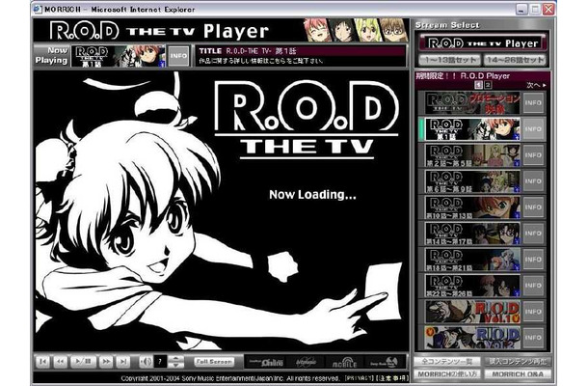Increase volume with the up arrow
The width and height of the screenshot is (588, 386).
click(x=175, y=358)
